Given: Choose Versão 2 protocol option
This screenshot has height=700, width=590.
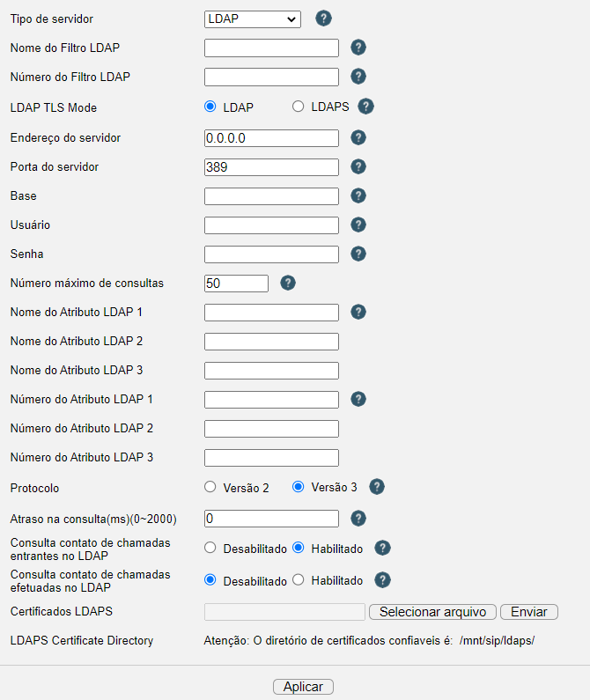Looking at the screenshot, I should (x=210, y=487).
